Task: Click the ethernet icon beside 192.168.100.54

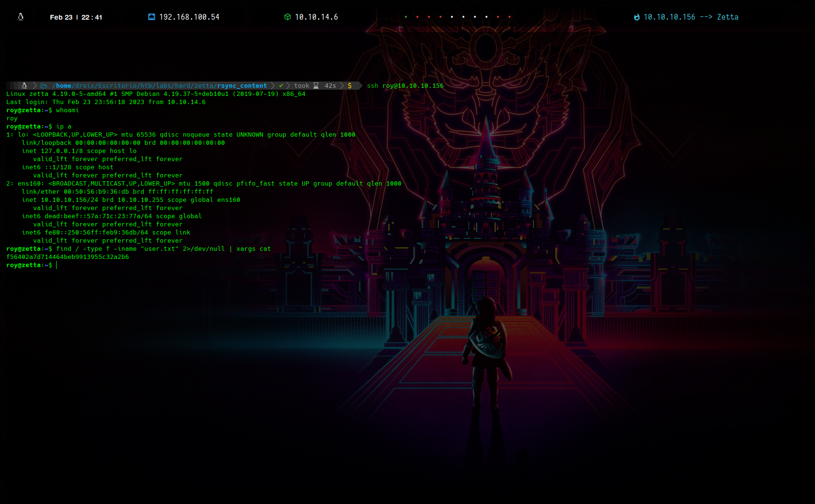Action: coord(152,17)
